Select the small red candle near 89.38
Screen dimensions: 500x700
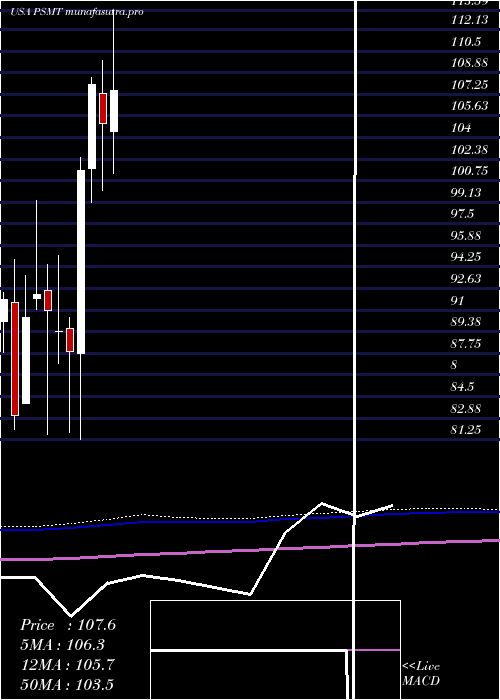(70, 340)
